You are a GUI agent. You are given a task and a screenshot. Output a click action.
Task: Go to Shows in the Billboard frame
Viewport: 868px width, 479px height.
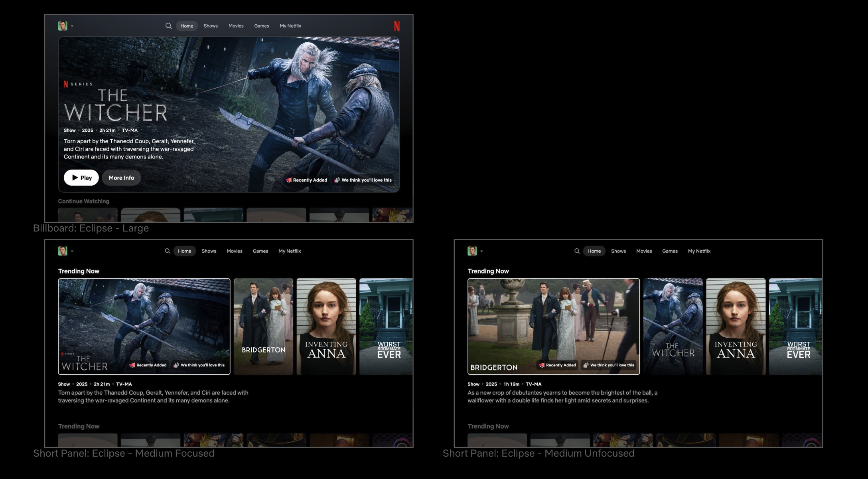pos(211,26)
